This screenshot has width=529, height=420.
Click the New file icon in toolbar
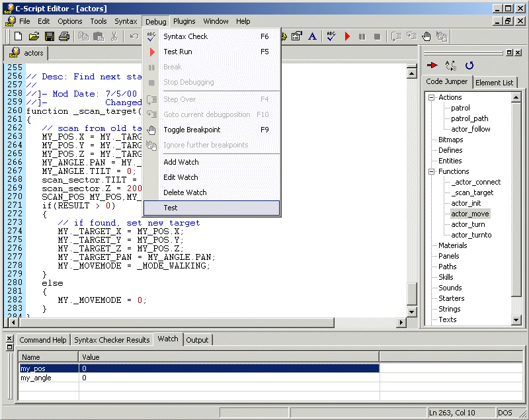point(19,36)
